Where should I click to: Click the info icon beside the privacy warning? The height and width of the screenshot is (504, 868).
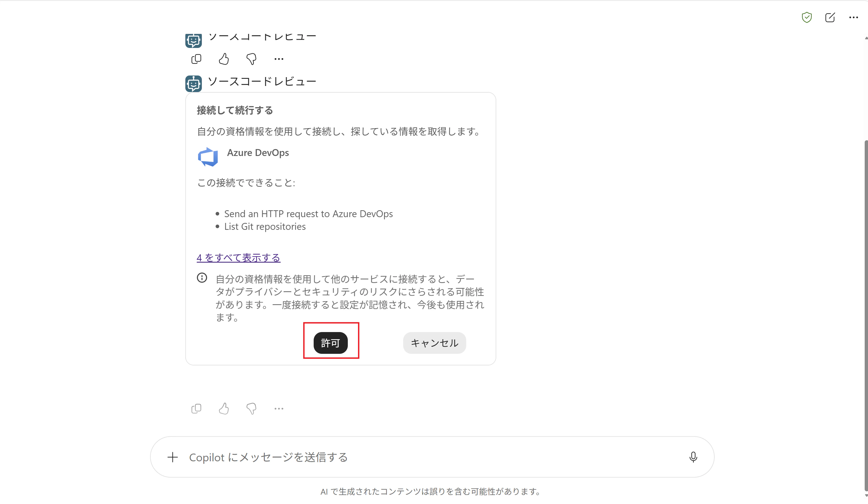coord(202,278)
